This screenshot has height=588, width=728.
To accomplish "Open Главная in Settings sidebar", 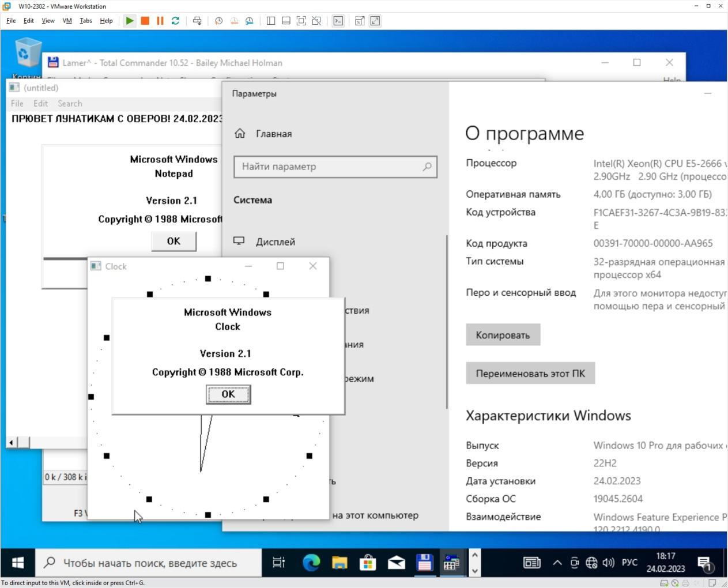I will pyautogui.click(x=274, y=134).
